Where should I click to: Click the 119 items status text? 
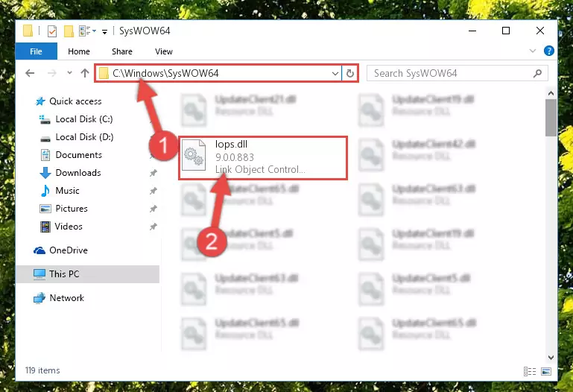[x=42, y=370]
